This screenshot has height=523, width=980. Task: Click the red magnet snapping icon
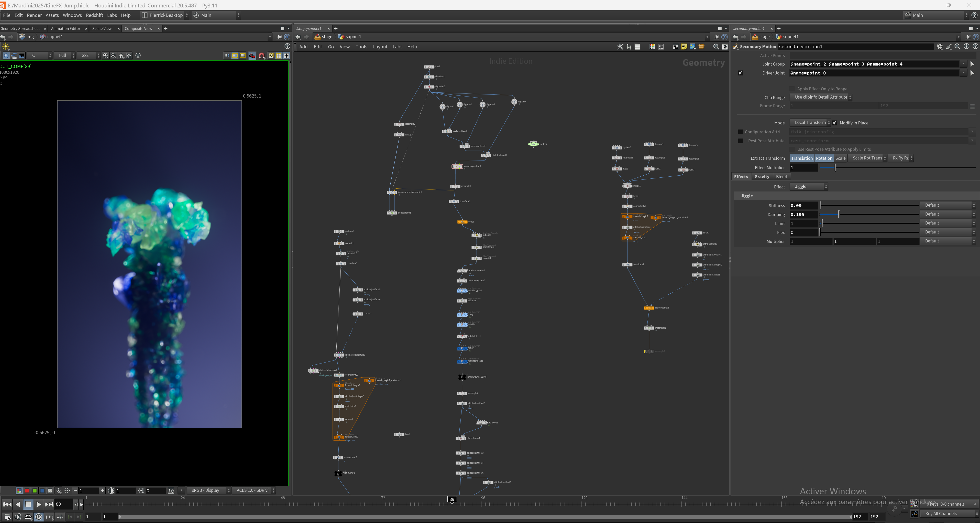(x=262, y=56)
